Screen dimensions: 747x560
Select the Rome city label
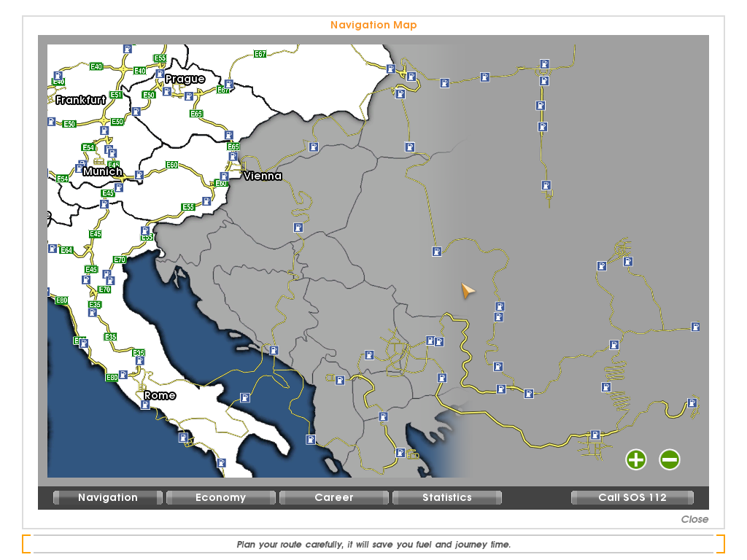pyautogui.click(x=160, y=395)
